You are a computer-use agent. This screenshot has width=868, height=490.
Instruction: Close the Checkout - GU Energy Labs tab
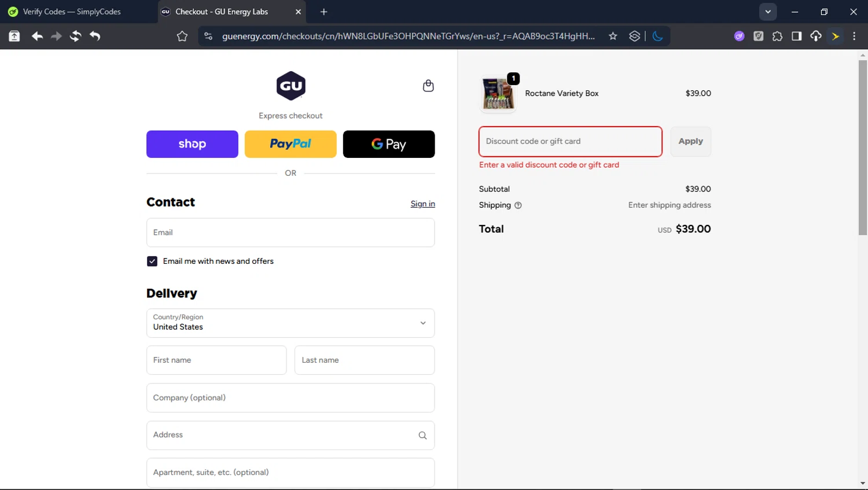click(x=298, y=12)
